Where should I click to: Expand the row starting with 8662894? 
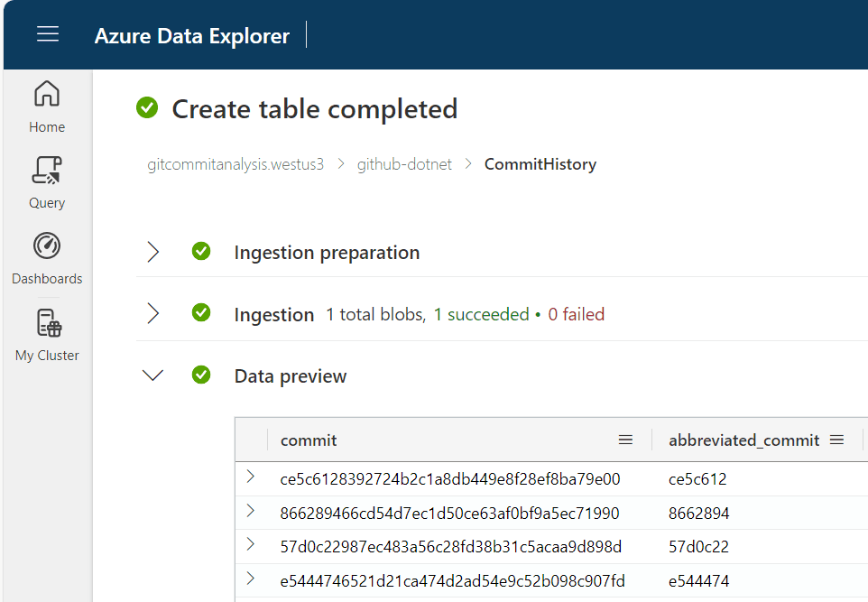pos(252,512)
